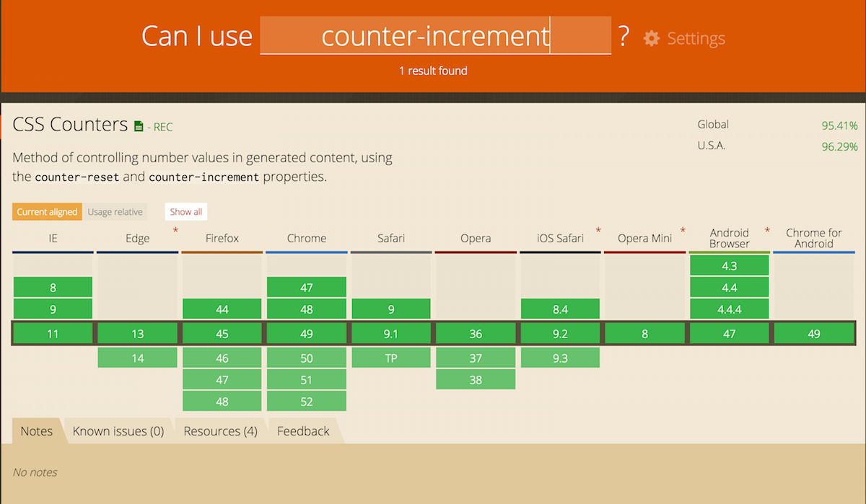The width and height of the screenshot is (866, 504).
Task: Click the green spec document icon
Action: coord(139,127)
